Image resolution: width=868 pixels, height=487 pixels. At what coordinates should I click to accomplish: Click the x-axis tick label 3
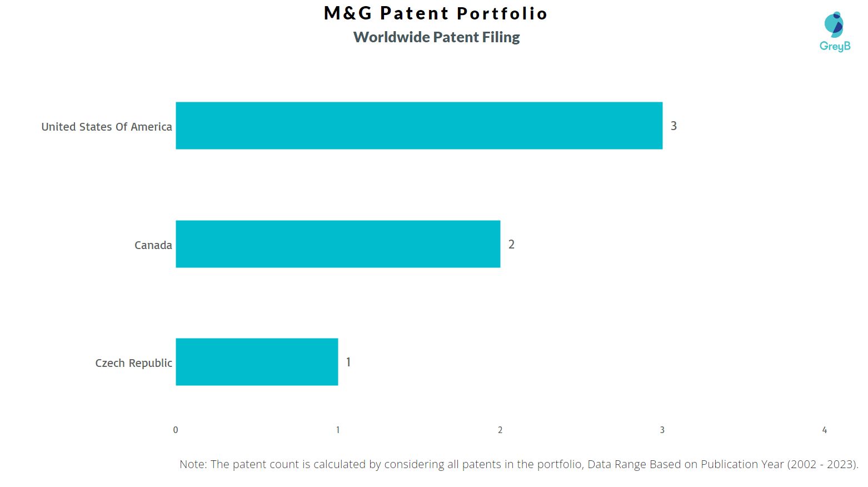click(x=662, y=430)
